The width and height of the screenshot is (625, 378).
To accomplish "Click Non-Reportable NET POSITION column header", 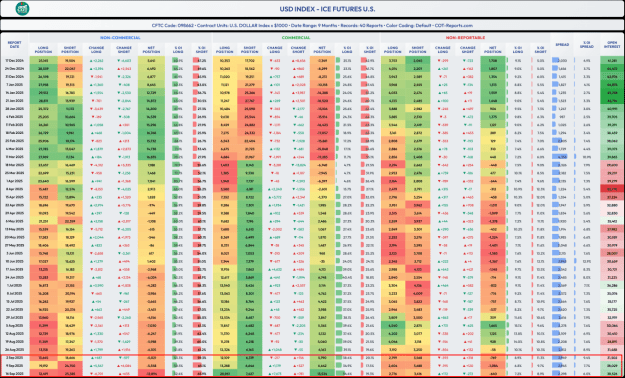I will point(492,49).
